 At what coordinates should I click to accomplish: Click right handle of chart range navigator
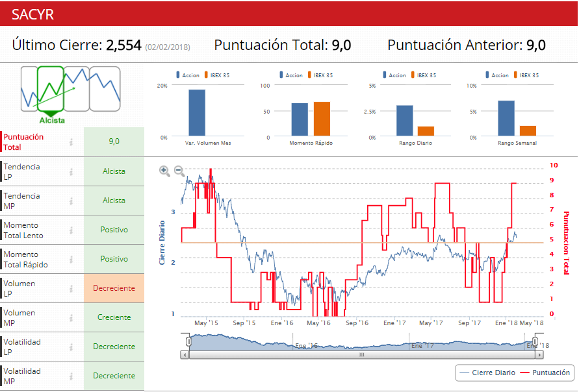coord(535,341)
